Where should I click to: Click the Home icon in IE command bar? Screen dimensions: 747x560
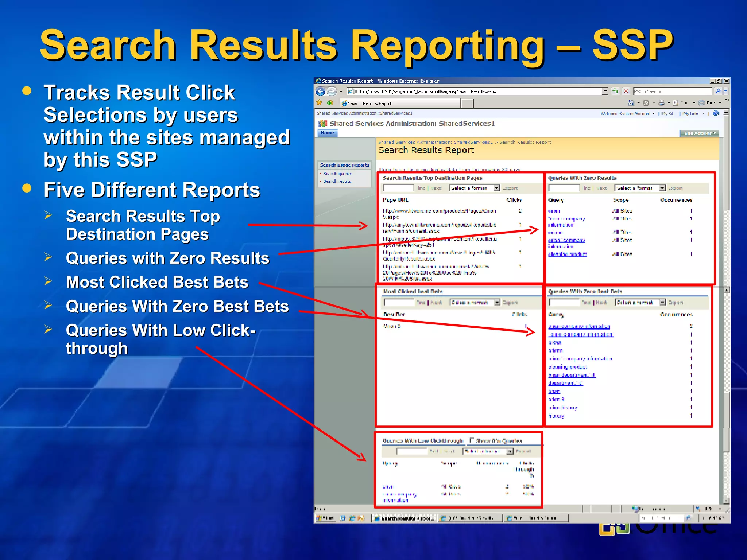point(631,103)
